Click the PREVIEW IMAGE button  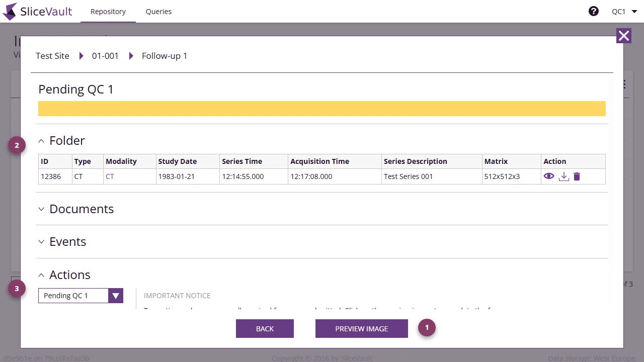coord(361,328)
